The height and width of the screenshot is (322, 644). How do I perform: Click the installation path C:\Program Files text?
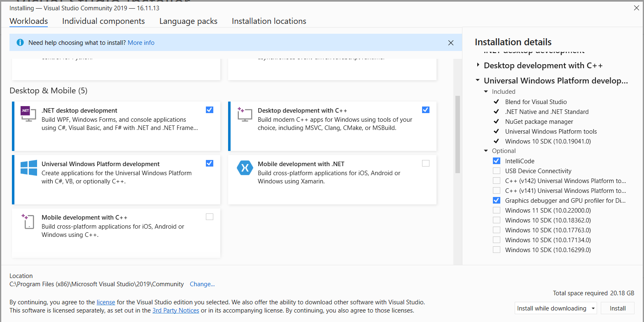97,284
